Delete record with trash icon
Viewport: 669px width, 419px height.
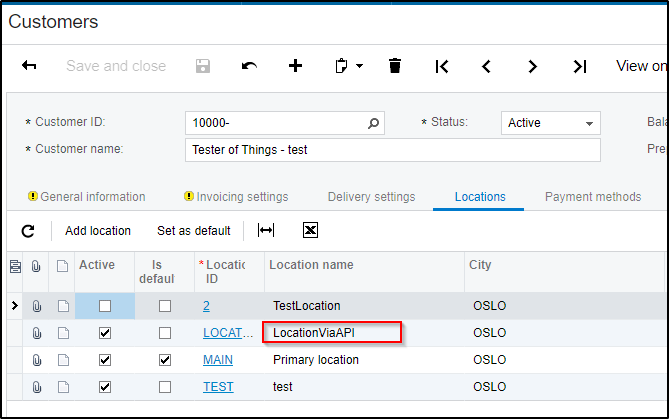395,66
